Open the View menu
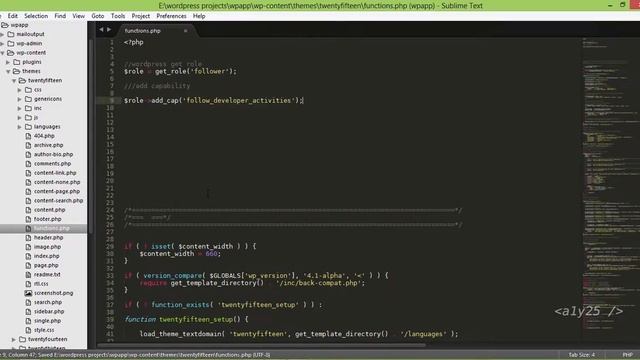 tap(78, 16)
